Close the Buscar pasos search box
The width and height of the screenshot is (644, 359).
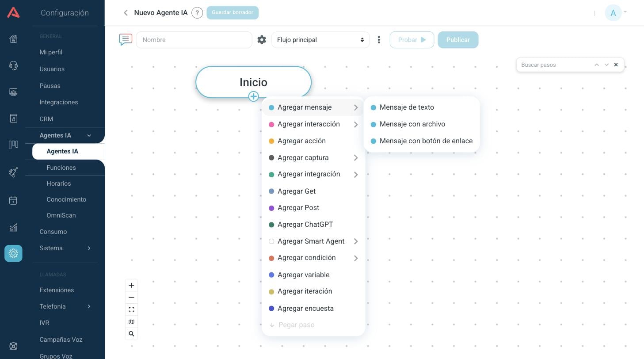click(616, 65)
